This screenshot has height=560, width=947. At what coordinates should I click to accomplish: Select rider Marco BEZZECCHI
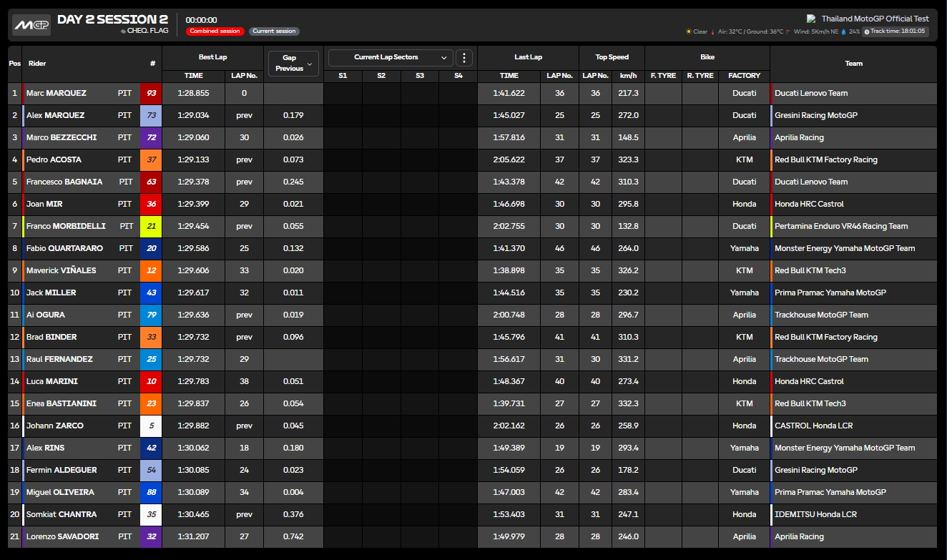pyautogui.click(x=62, y=137)
